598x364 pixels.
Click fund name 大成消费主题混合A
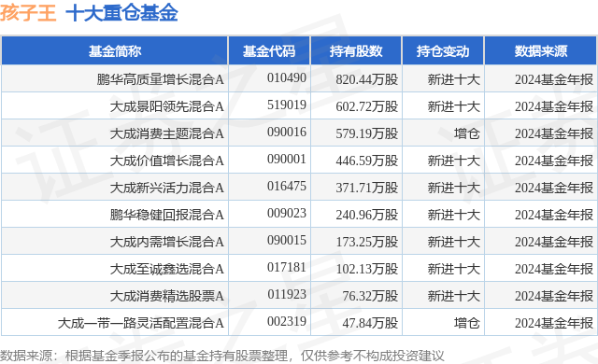[166, 133]
